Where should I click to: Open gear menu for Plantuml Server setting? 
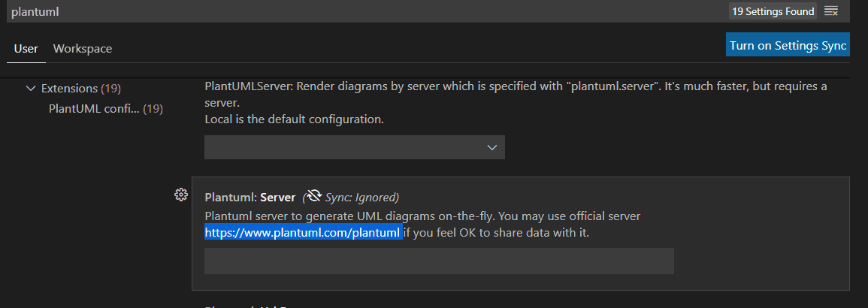[180, 195]
